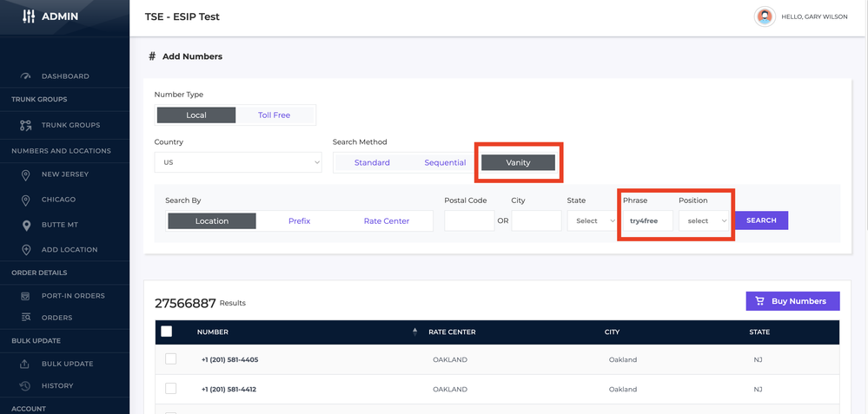Click the Trunk Groups icon in sidebar
The width and height of the screenshot is (868, 414).
click(25, 125)
